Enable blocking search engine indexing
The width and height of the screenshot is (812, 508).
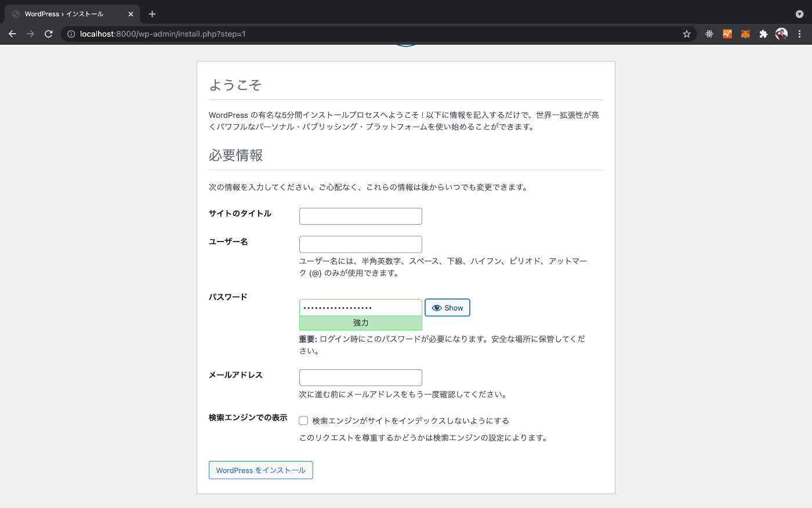tap(303, 420)
